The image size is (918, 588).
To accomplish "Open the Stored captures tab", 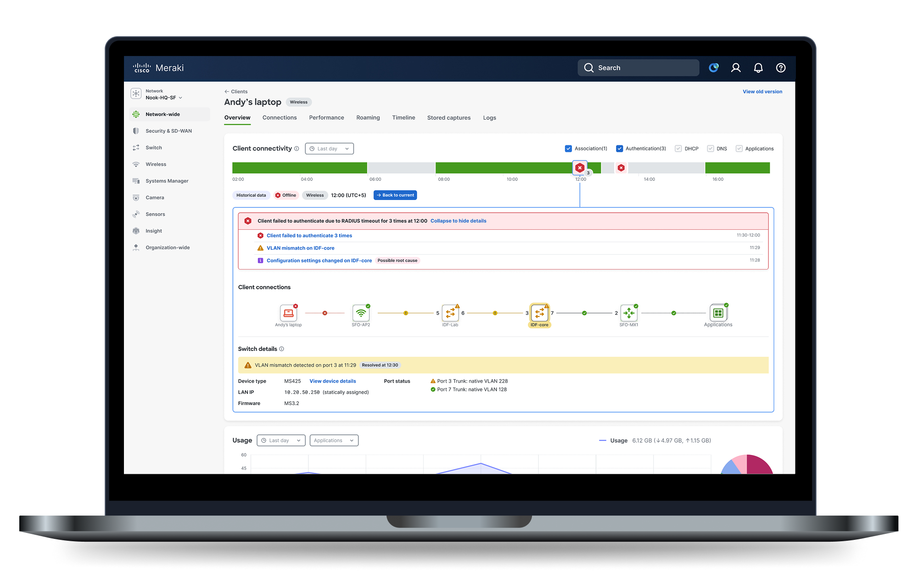I will (x=448, y=118).
